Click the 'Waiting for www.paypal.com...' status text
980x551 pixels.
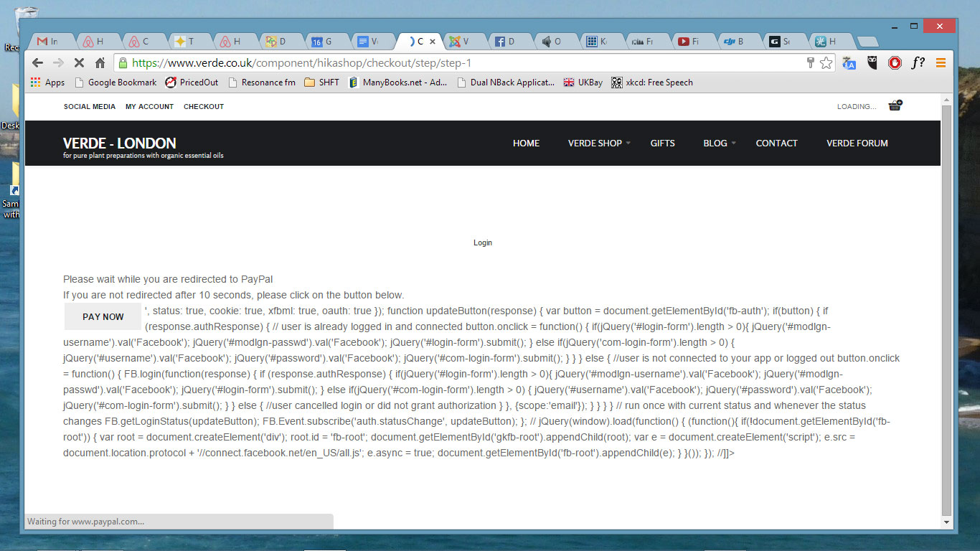tap(85, 522)
